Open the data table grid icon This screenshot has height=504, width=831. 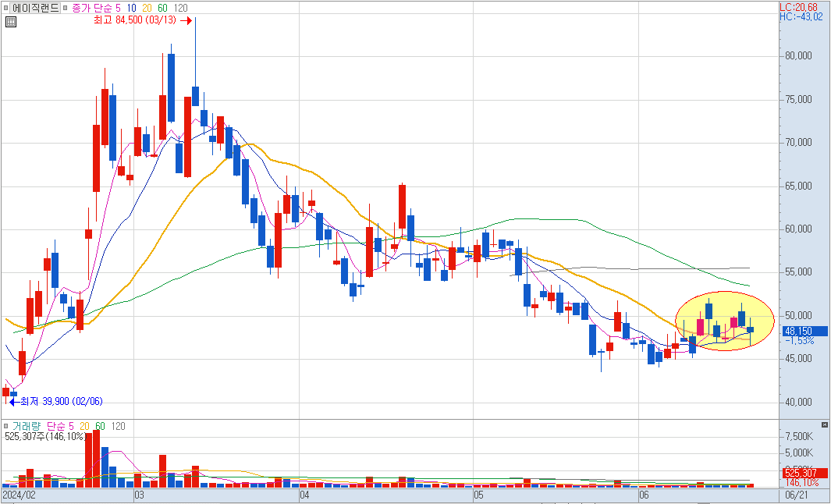[11, 22]
